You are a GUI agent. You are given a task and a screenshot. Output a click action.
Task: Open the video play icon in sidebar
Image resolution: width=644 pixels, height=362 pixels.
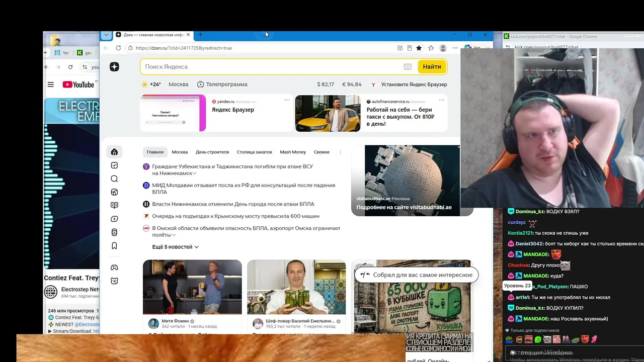tap(114, 219)
